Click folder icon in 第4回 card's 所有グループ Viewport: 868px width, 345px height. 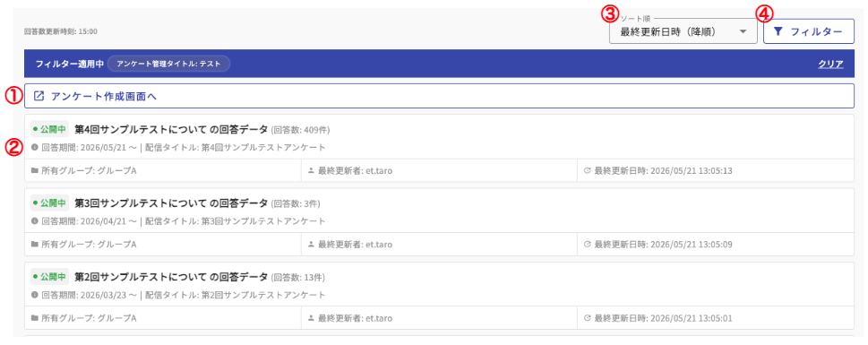click(35, 170)
